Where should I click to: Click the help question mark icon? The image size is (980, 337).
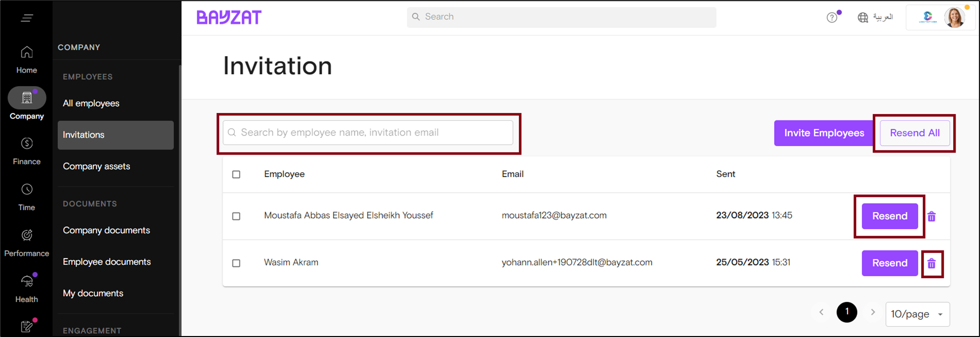832,18
